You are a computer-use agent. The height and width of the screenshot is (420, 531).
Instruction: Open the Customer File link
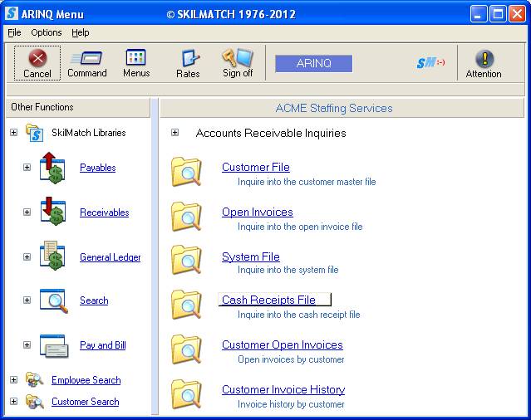click(x=256, y=167)
